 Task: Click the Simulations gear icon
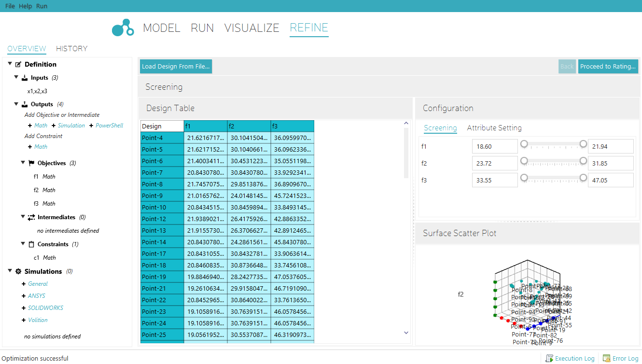[x=18, y=271]
